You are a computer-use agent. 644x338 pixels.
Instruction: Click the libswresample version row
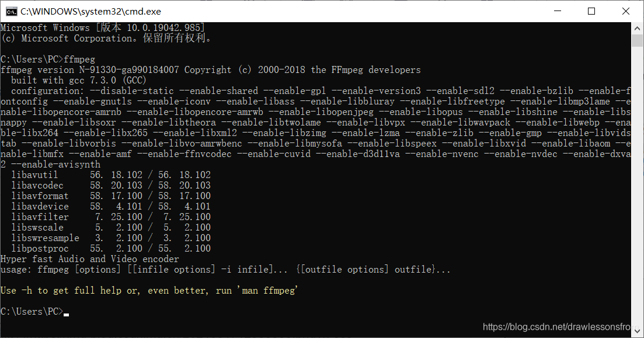point(111,238)
